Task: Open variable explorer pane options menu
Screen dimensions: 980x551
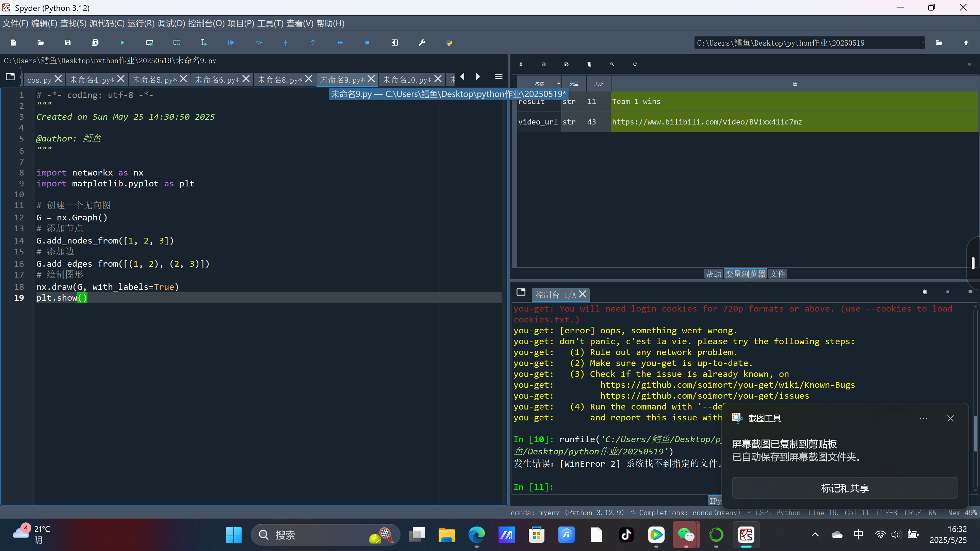Action: (969, 64)
